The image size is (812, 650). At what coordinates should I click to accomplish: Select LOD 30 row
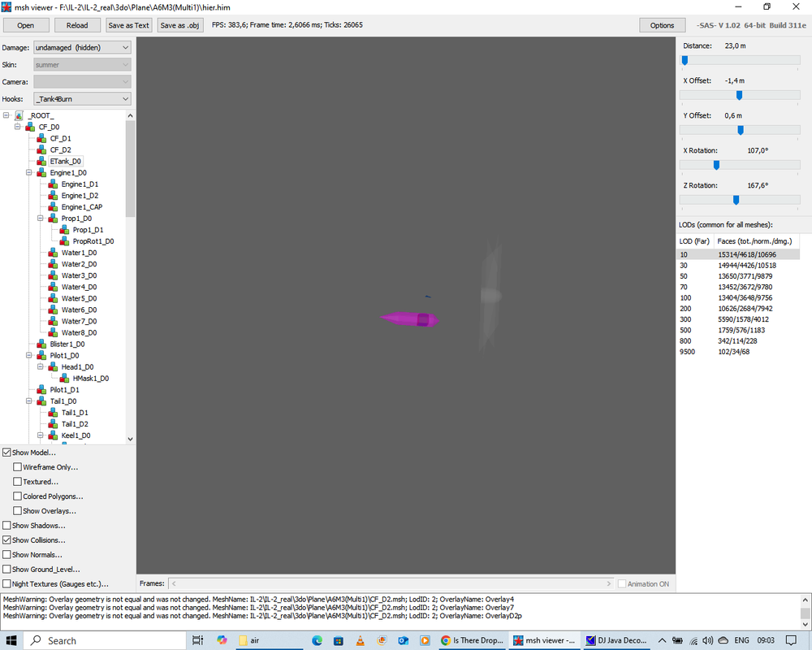coord(738,266)
